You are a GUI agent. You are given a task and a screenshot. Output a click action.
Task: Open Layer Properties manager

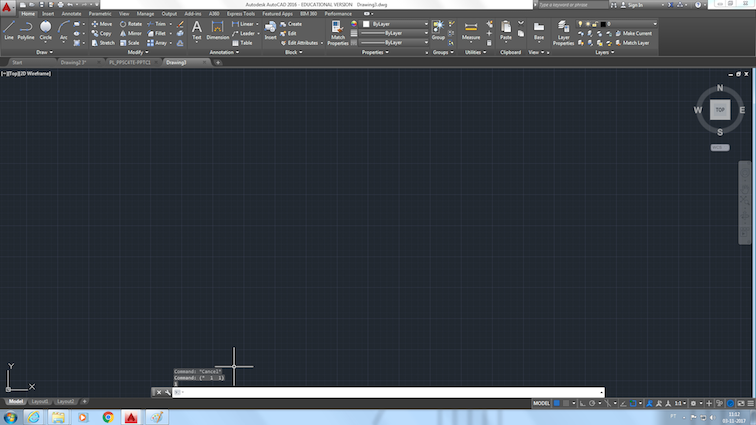click(563, 33)
